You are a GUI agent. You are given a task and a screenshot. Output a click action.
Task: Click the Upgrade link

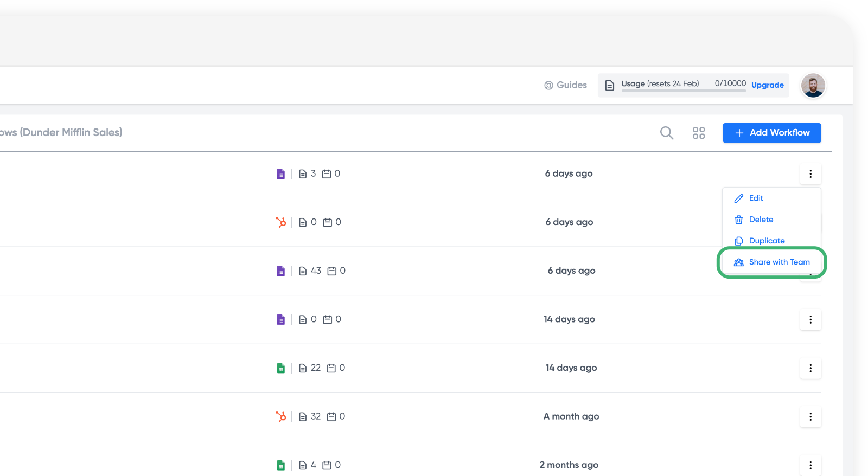(767, 85)
